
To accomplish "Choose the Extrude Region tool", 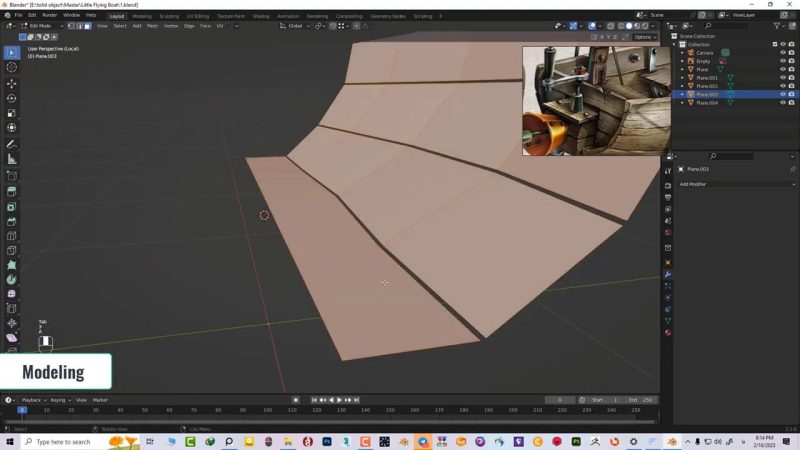I will [x=12, y=191].
